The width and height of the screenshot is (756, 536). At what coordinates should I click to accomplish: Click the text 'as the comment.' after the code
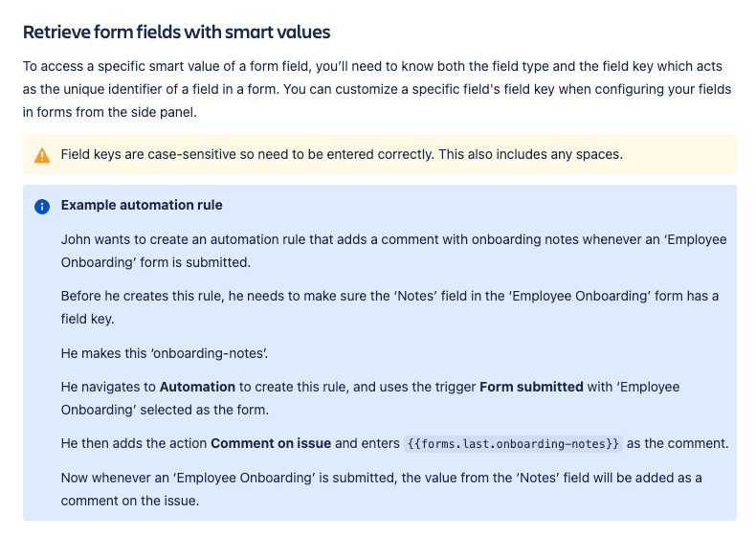(678, 443)
